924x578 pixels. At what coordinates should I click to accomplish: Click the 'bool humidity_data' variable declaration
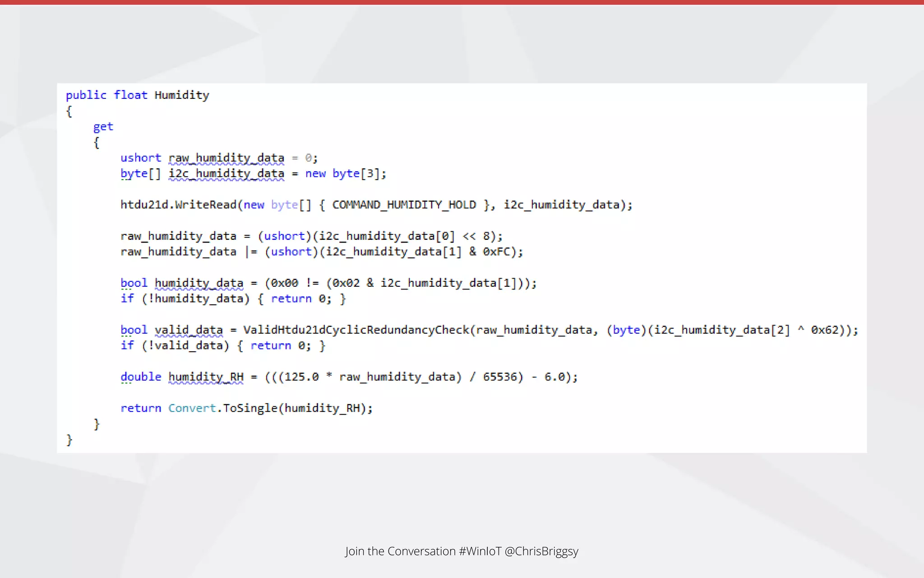(182, 283)
